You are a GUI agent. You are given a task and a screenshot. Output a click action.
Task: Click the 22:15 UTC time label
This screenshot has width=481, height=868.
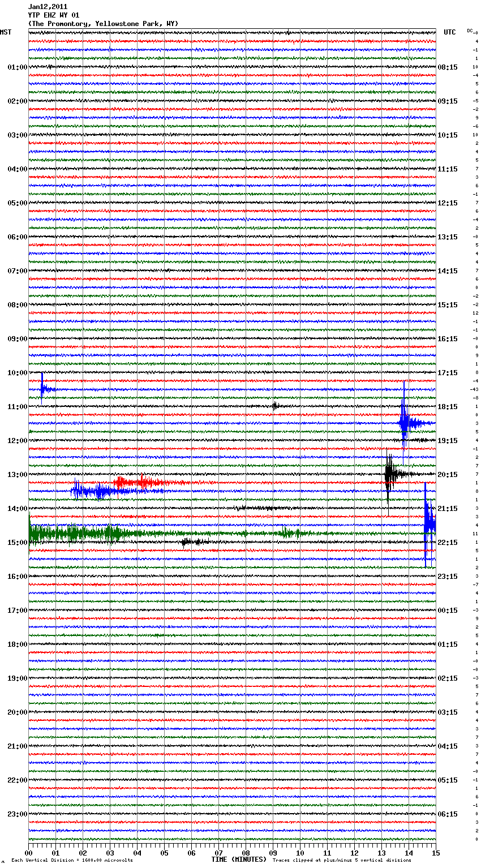448,543
